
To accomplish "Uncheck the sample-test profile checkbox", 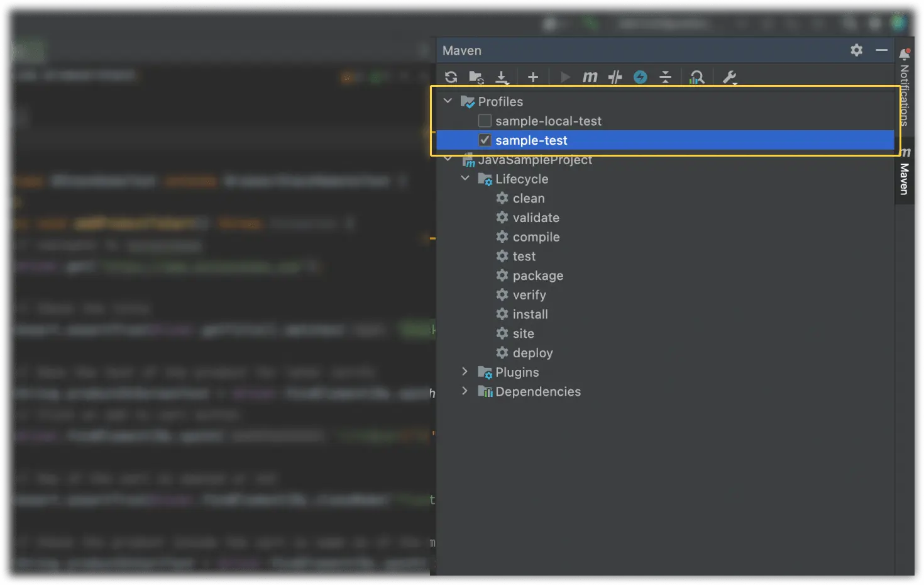I will [485, 140].
